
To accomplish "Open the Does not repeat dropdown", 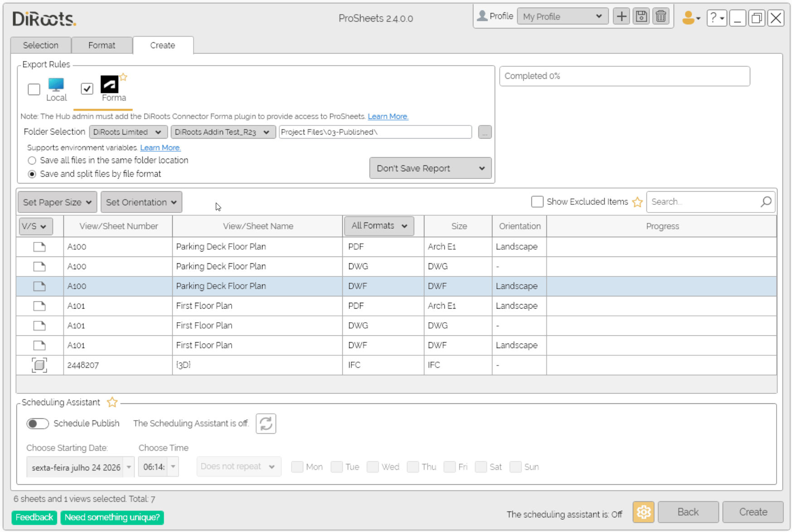I will (x=239, y=466).
